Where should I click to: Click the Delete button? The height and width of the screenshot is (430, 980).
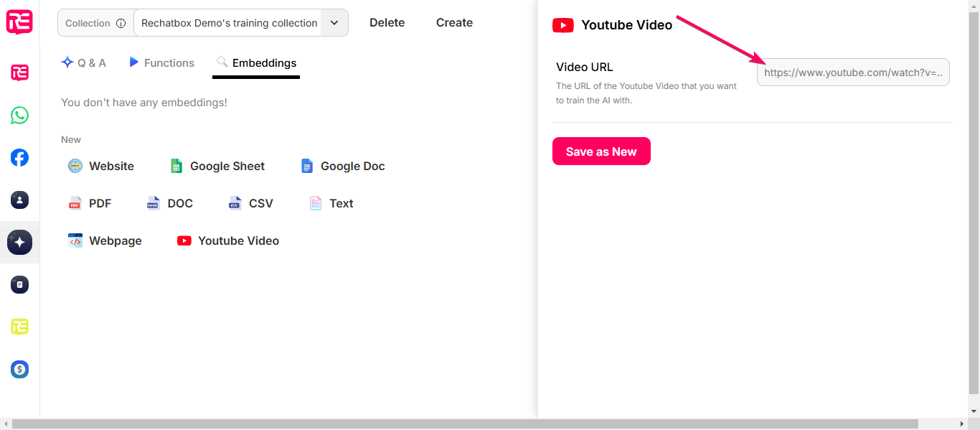[x=387, y=23]
